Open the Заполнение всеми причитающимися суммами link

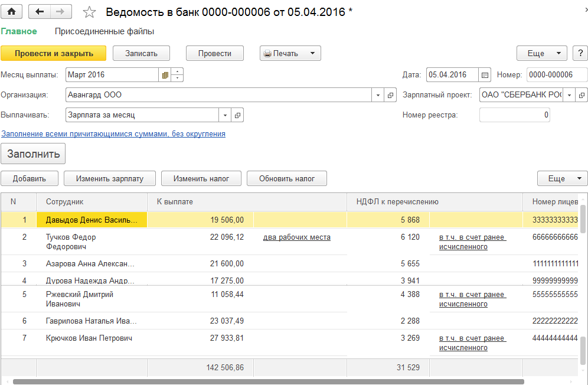(x=113, y=134)
